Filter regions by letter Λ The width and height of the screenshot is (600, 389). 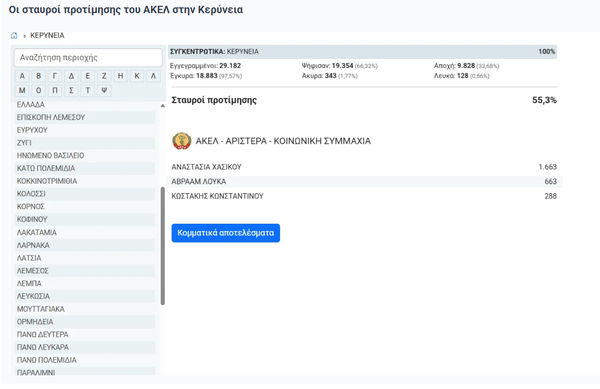pyautogui.click(x=153, y=76)
